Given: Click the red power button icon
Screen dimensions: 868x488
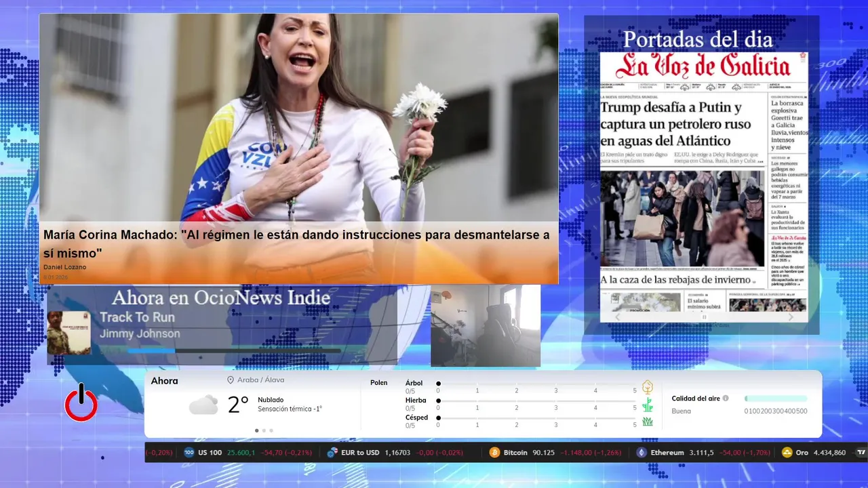Looking at the screenshot, I should 81,403.
